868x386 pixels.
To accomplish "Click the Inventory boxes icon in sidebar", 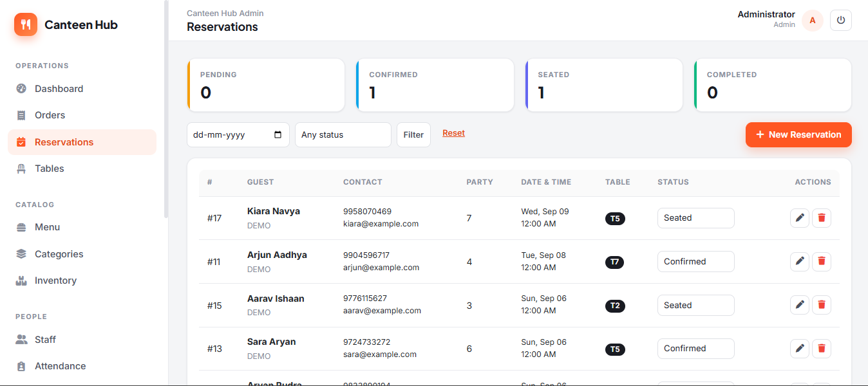I will coord(21,280).
